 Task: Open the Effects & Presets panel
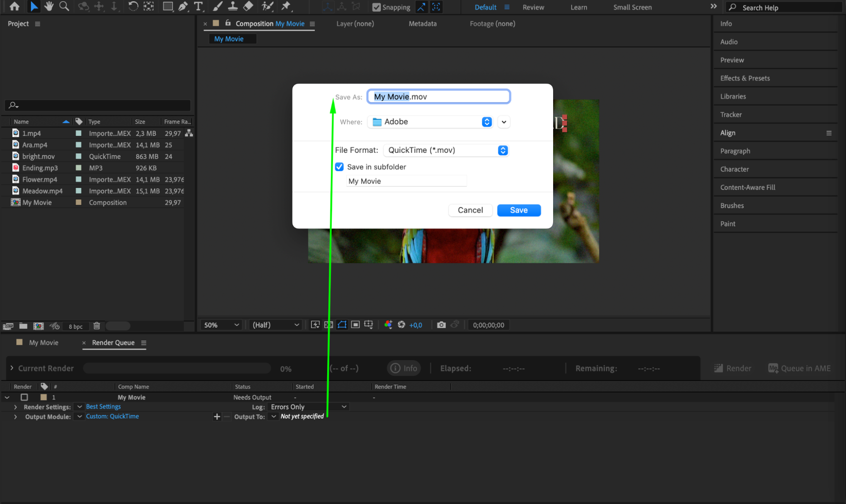pyautogui.click(x=745, y=78)
